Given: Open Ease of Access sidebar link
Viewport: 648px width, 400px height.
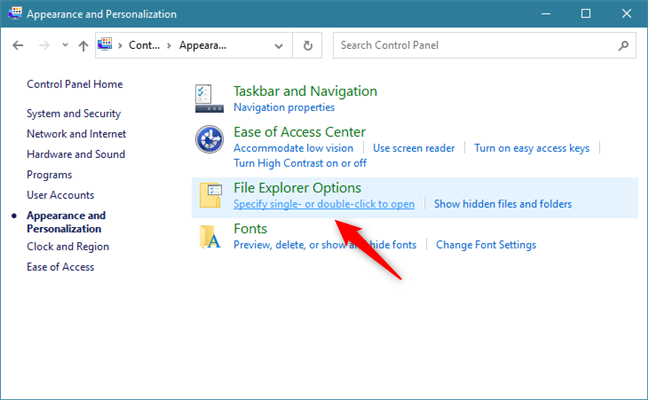Looking at the screenshot, I should click(60, 267).
